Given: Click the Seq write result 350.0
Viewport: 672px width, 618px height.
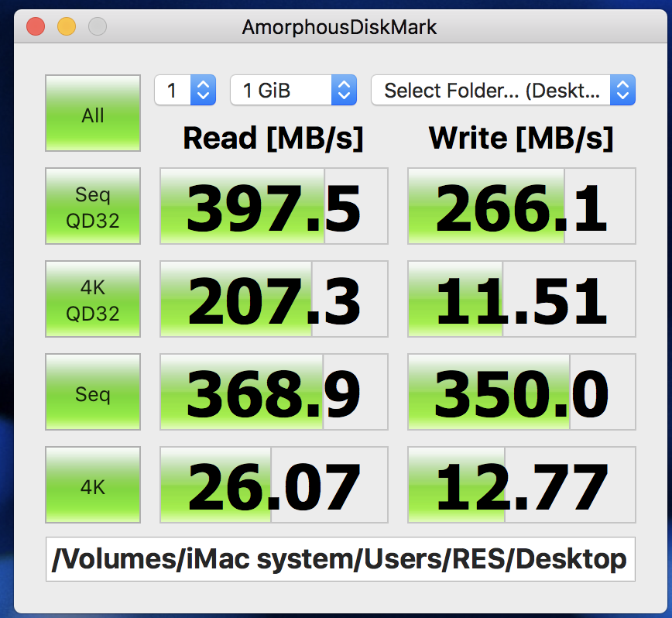Looking at the screenshot, I should coord(522,392).
